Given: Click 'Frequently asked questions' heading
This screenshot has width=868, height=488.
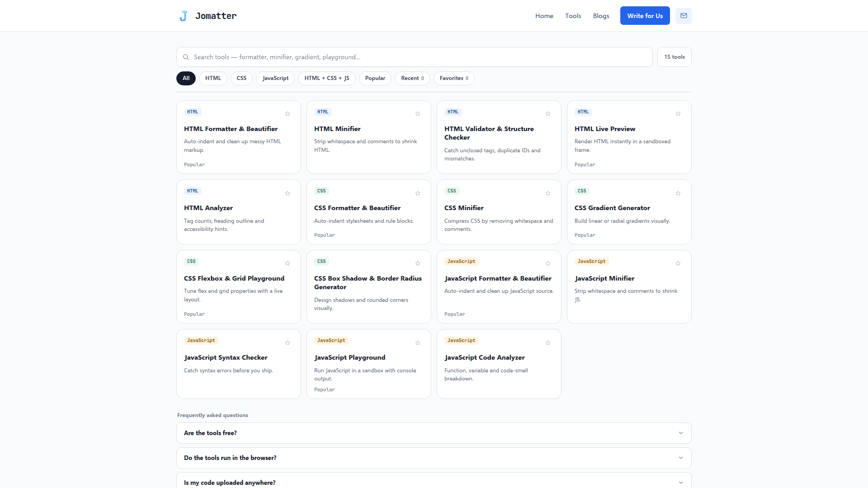Looking at the screenshot, I should [212, 415].
